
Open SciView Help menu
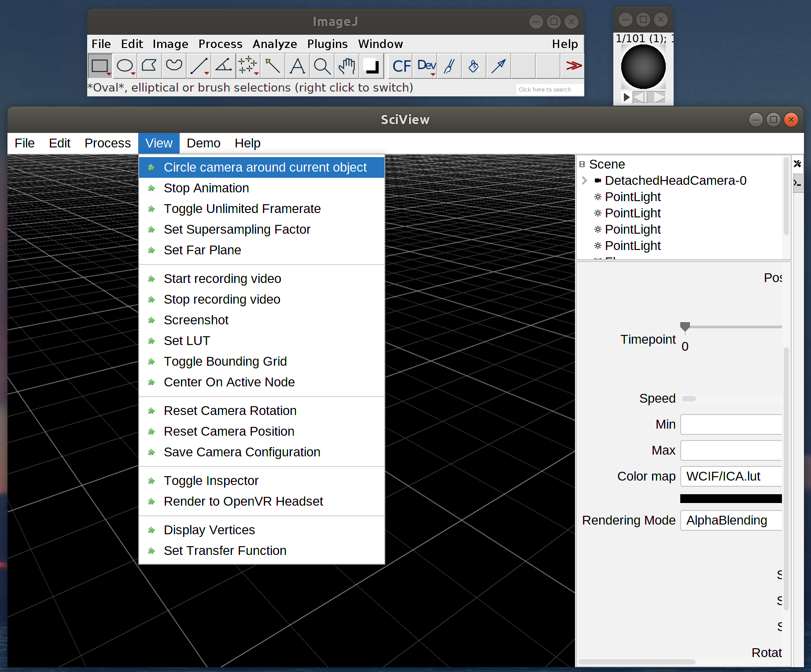[x=247, y=143]
